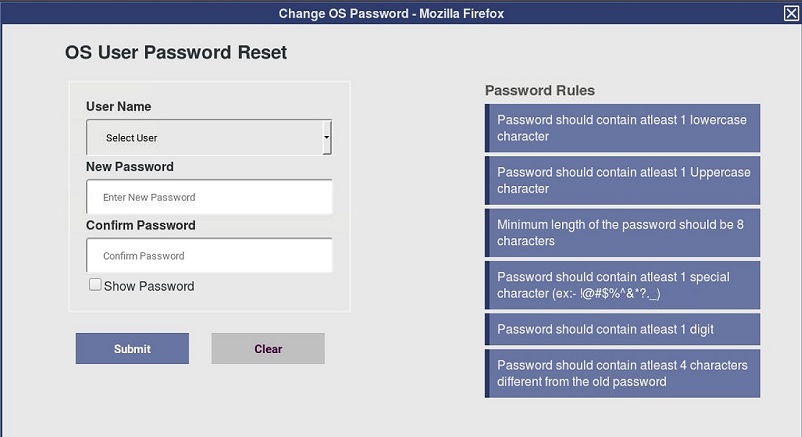802x437 pixels.
Task: Close the Change OS Password window
Action: click(x=791, y=13)
